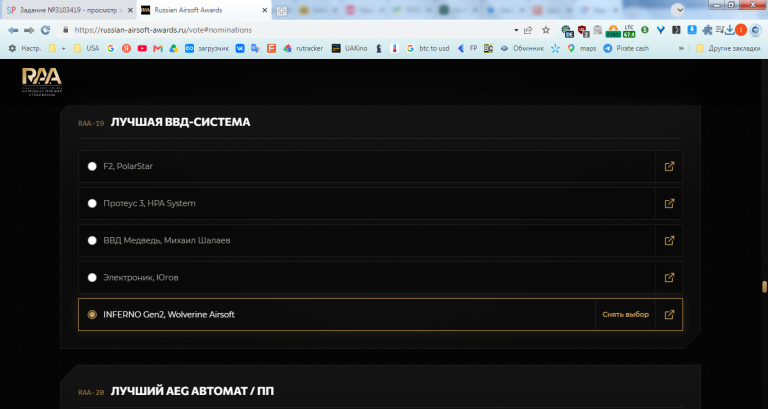
Task: Show hidden bookmarks with the » chevron
Action: (x=681, y=48)
